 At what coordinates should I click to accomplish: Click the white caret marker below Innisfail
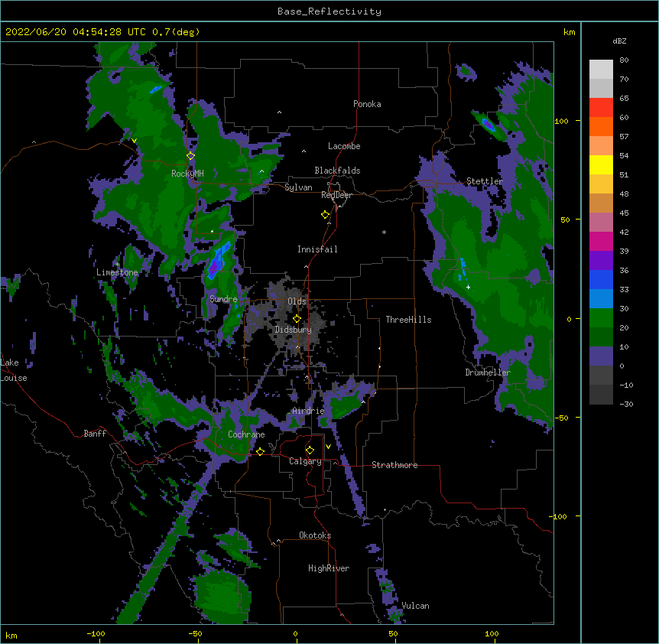click(306, 266)
